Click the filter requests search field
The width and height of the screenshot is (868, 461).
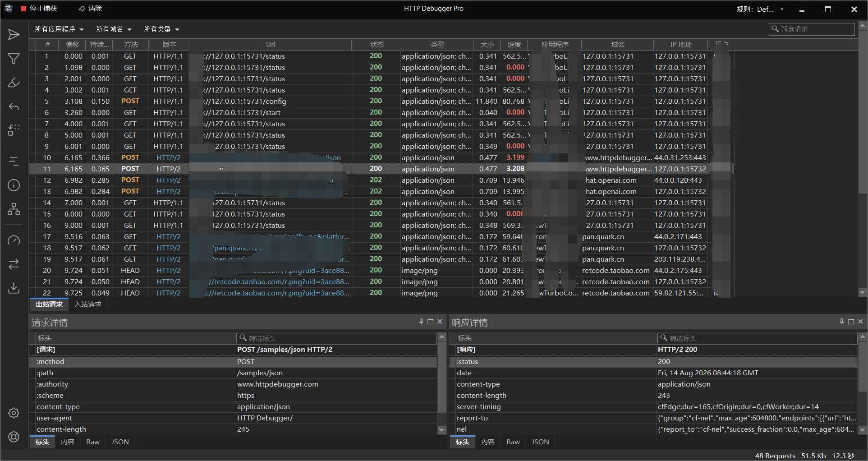click(812, 29)
